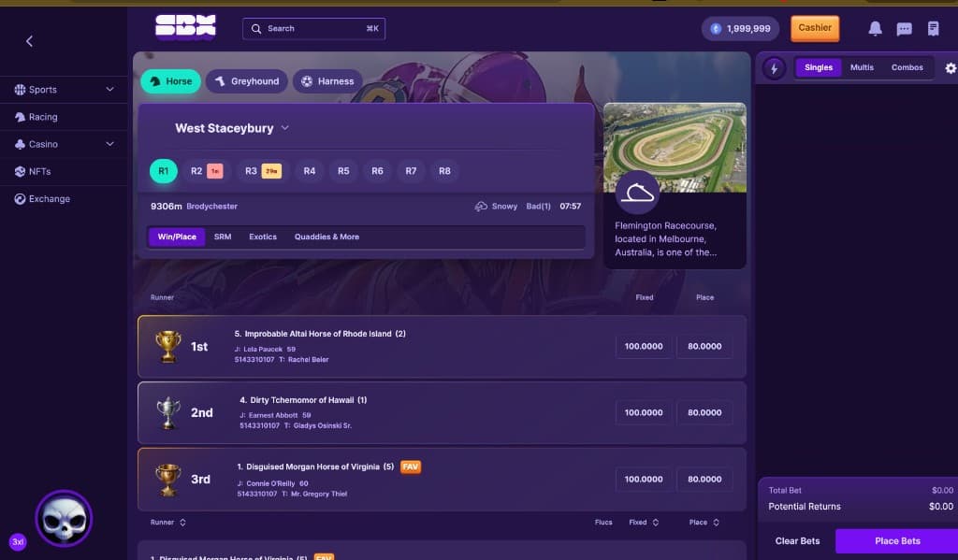
Task: Select the Harness racing type
Action: (x=327, y=81)
